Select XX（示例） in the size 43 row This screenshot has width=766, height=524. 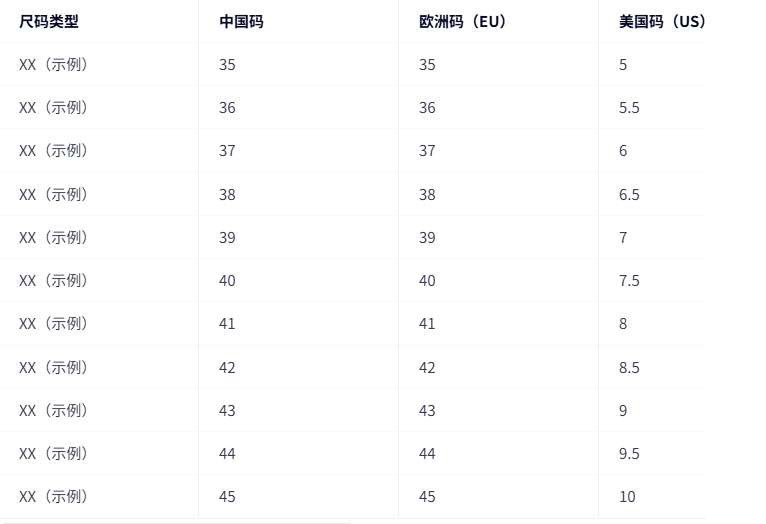54,411
